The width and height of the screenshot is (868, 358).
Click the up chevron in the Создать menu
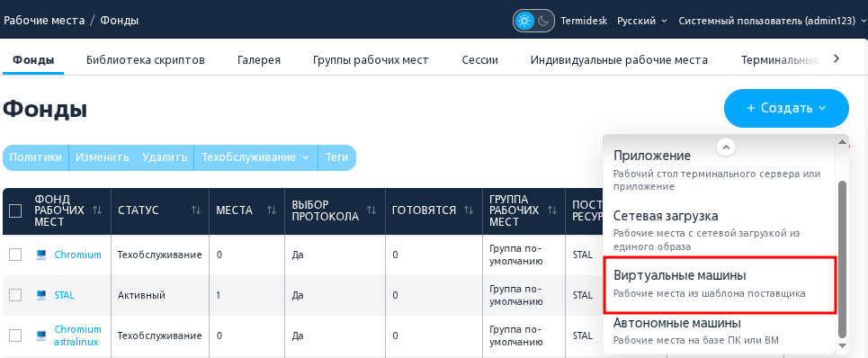726,148
